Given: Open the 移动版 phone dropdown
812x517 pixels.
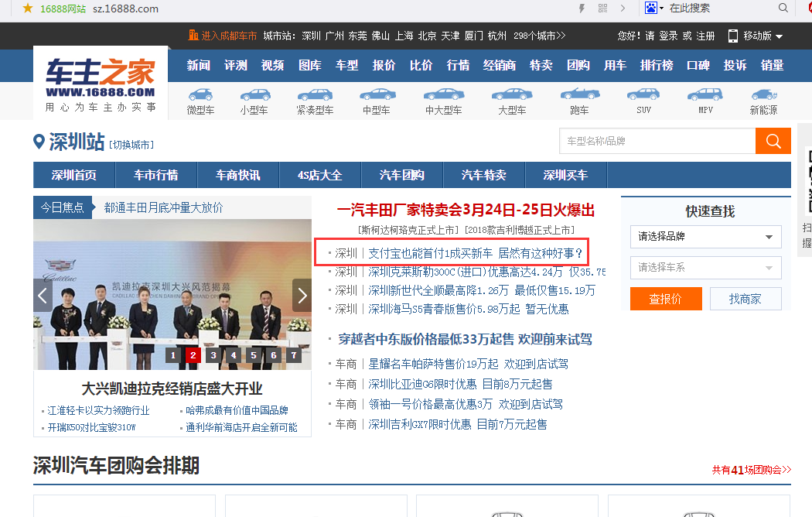Looking at the screenshot, I should [x=756, y=36].
